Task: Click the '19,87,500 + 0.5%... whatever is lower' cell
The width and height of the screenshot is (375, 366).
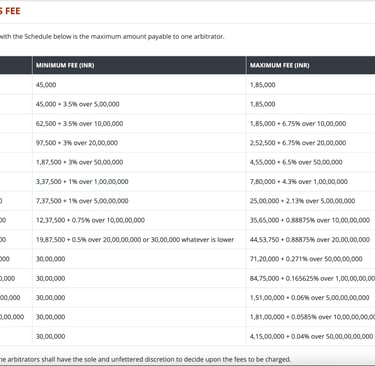Action: tap(139, 239)
